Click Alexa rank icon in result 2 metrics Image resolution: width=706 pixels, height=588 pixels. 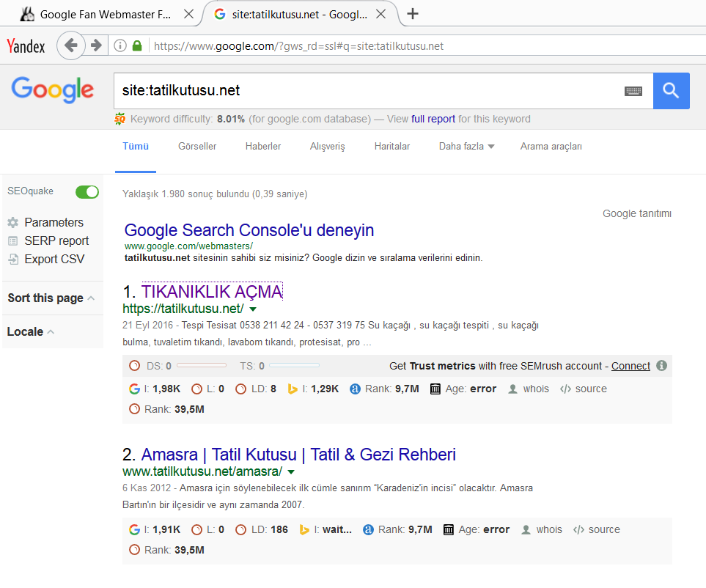368,530
